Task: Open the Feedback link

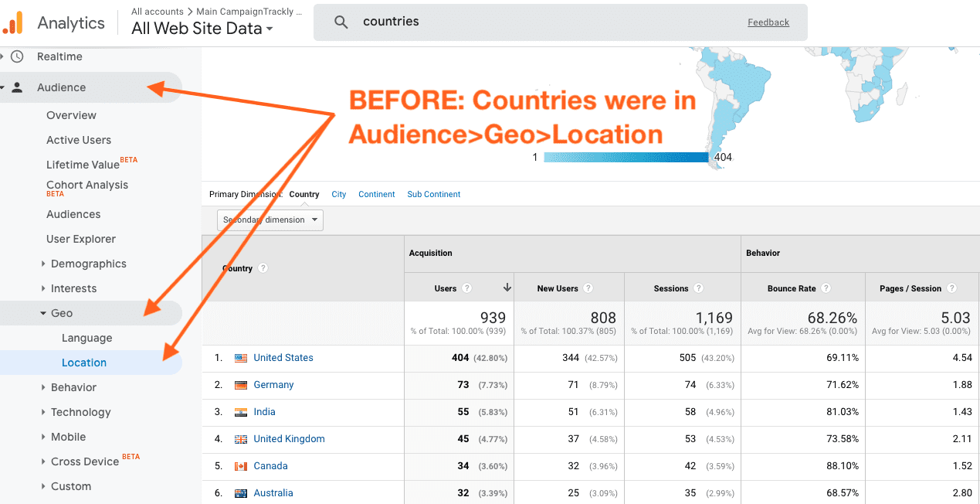Action: [768, 22]
